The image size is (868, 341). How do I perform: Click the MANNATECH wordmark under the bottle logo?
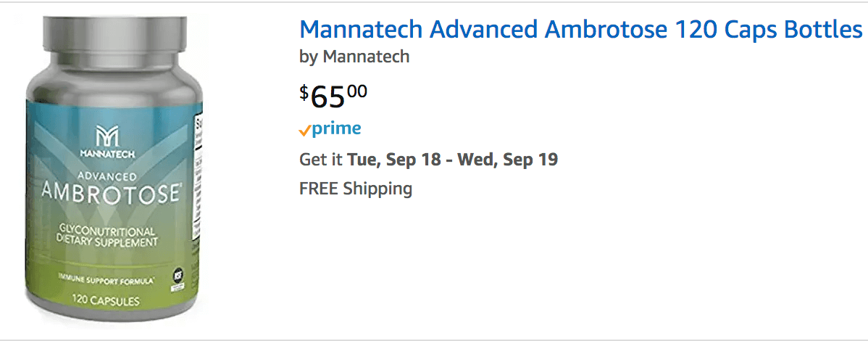tap(107, 154)
